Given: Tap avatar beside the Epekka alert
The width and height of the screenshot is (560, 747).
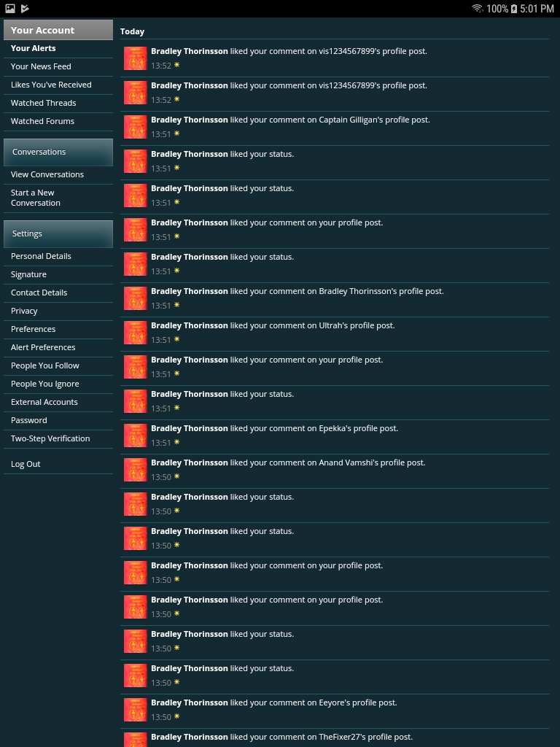Looking at the screenshot, I should [x=135, y=436].
